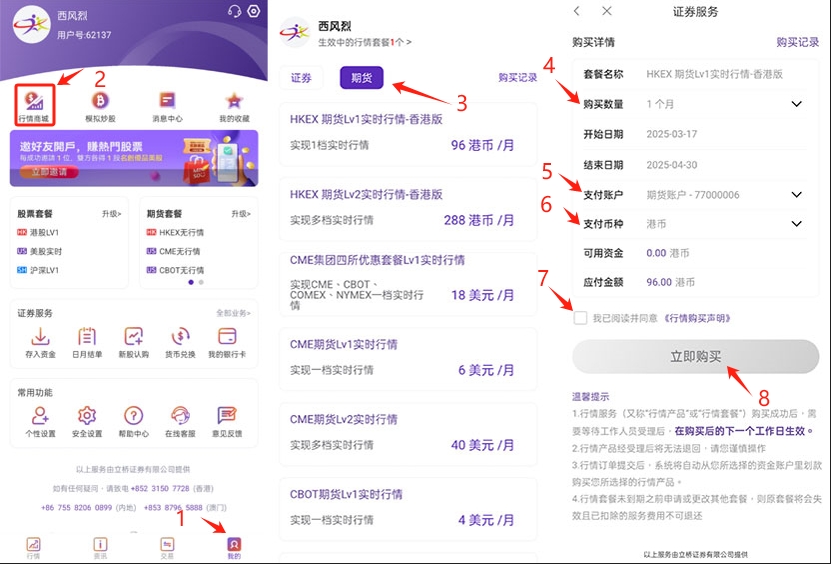Click the avatar in the market store header
This screenshot has width=831, height=564.
tap(295, 32)
